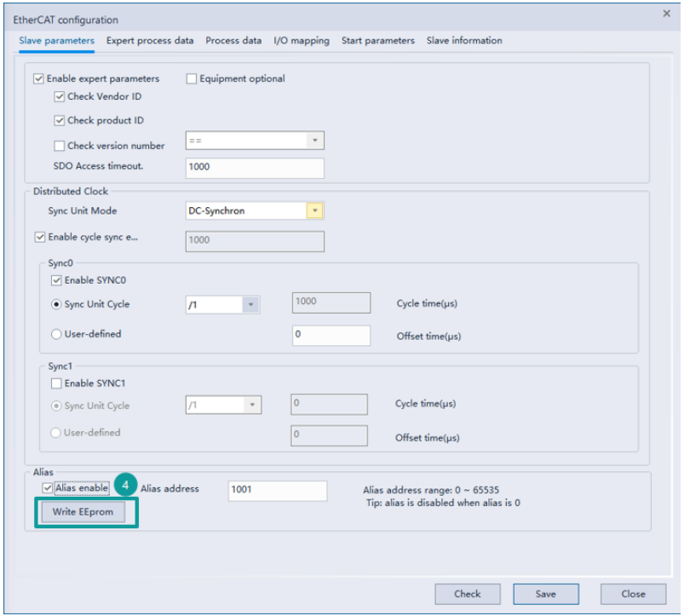Screen dimensions: 684x616
Task: Open the Process data tab
Action: pos(233,41)
